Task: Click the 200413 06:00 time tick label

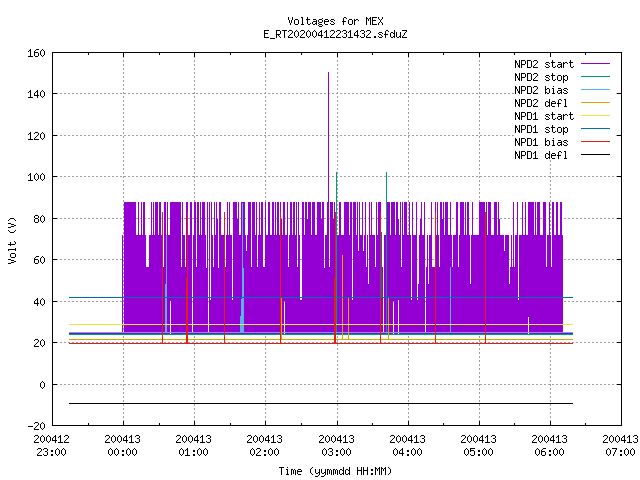Action: (x=549, y=446)
